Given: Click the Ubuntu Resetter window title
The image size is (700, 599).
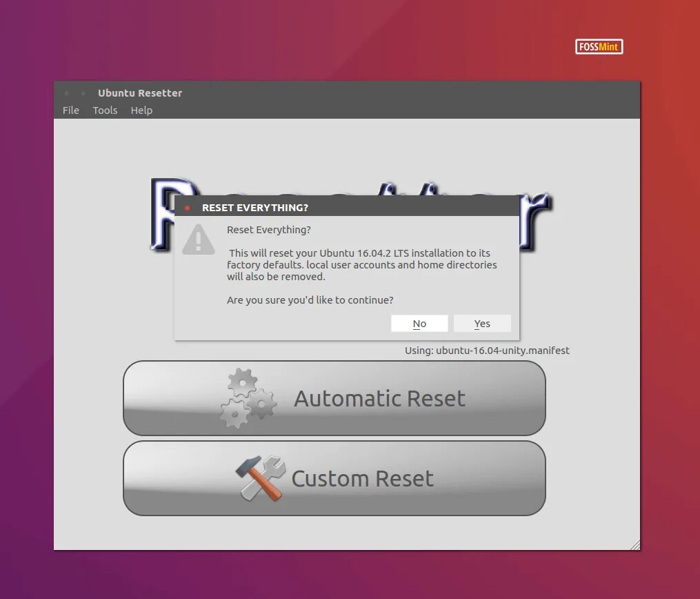Looking at the screenshot, I should (x=140, y=93).
